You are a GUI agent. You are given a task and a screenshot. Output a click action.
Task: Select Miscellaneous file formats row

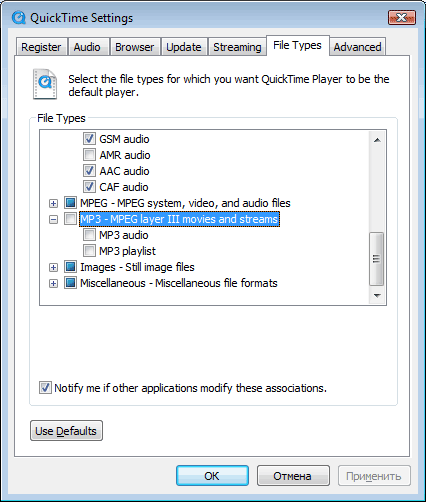click(179, 283)
